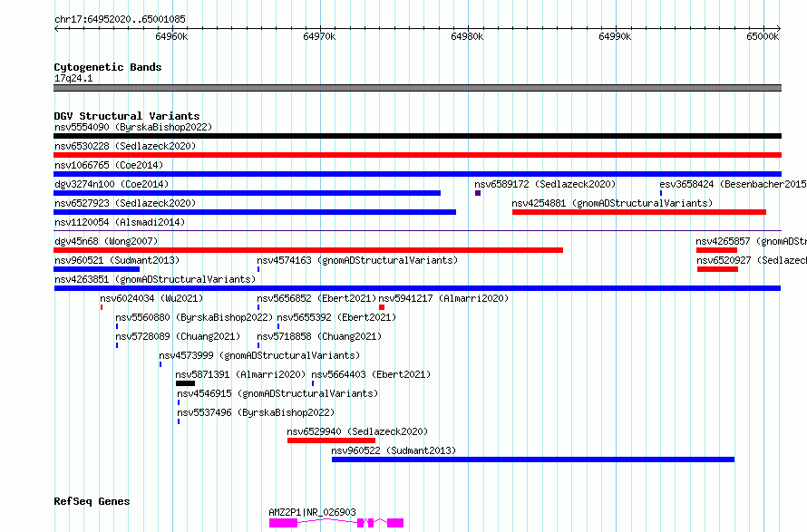Click the thin purple nsv1120054 line
807x532 pixels.
pyautogui.click(x=417, y=230)
